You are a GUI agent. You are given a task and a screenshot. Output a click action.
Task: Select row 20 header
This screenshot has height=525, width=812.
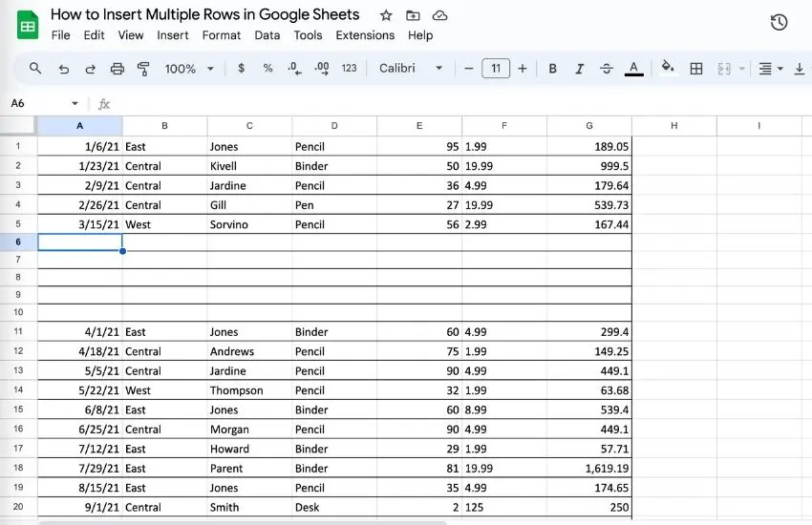point(18,506)
